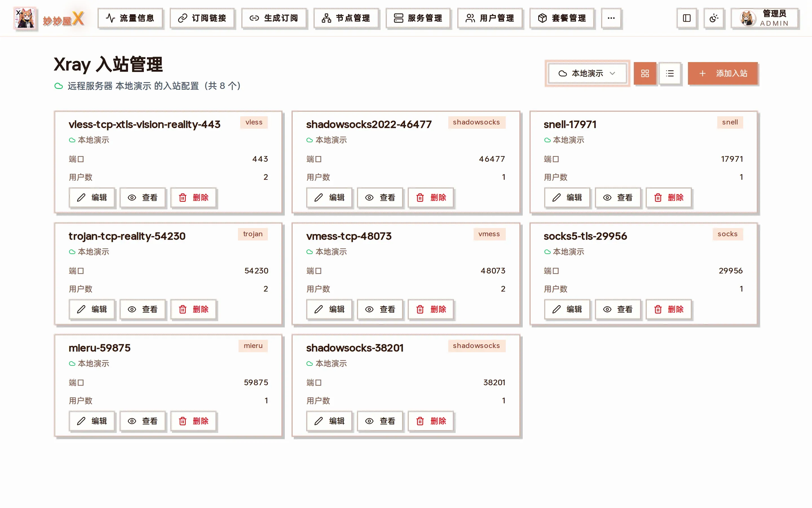The width and height of the screenshot is (812, 508).
Task: Edit vmess-tcp-48073 inbound
Action: tap(330, 309)
